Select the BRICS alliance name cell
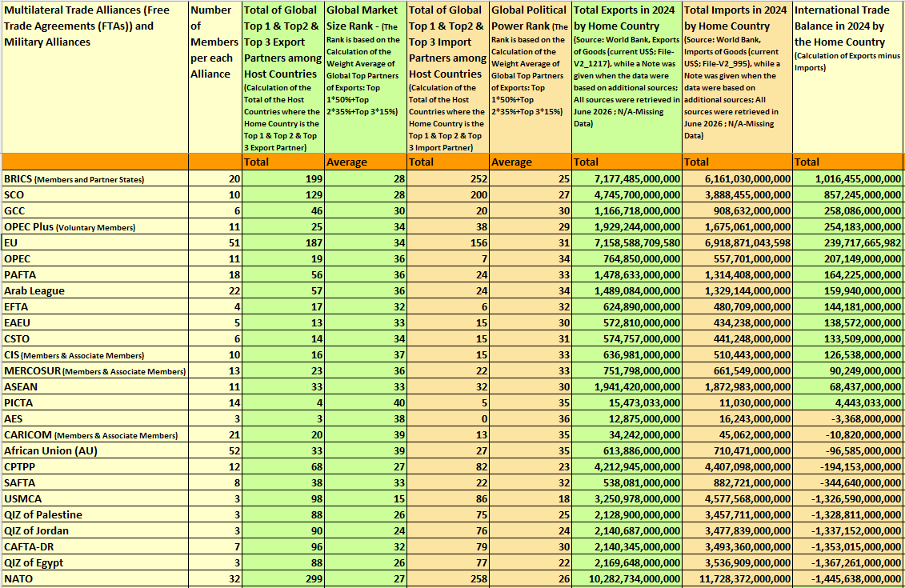 coord(95,178)
